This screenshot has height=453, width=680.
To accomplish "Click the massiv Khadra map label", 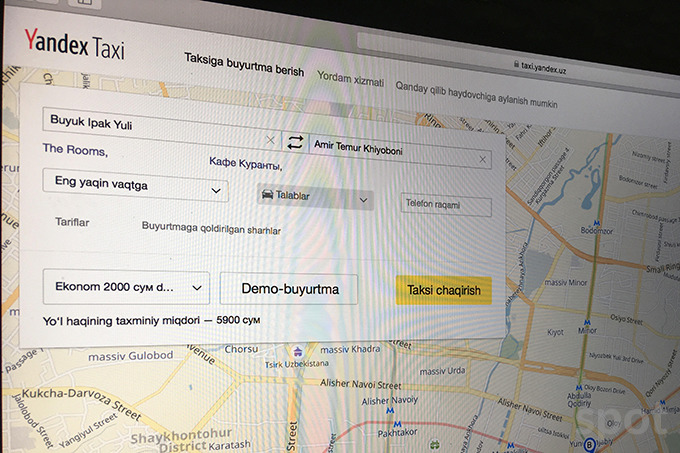I will tap(350, 349).
